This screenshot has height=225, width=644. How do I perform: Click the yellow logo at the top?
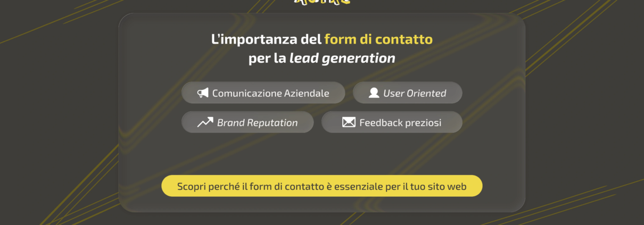click(322, 2)
